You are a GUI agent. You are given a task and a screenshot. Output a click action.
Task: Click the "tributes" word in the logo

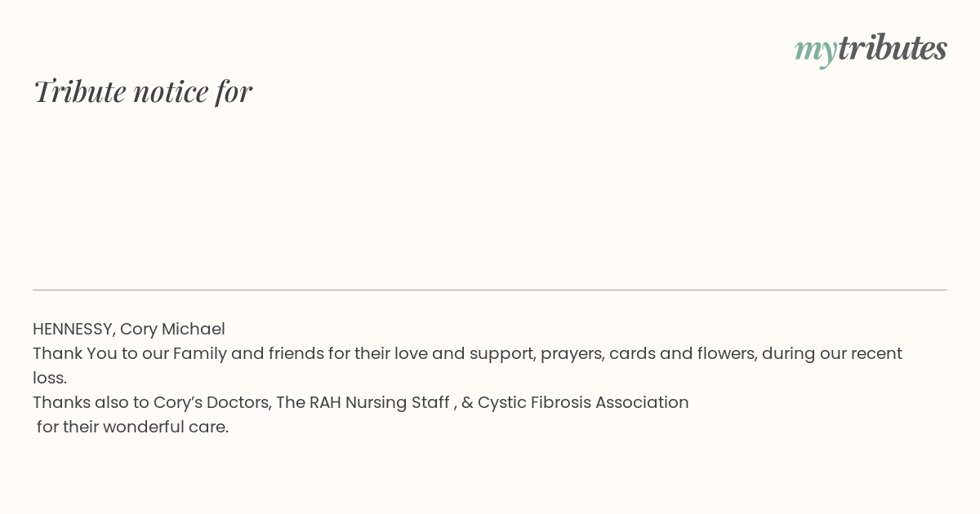(x=892, y=47)
